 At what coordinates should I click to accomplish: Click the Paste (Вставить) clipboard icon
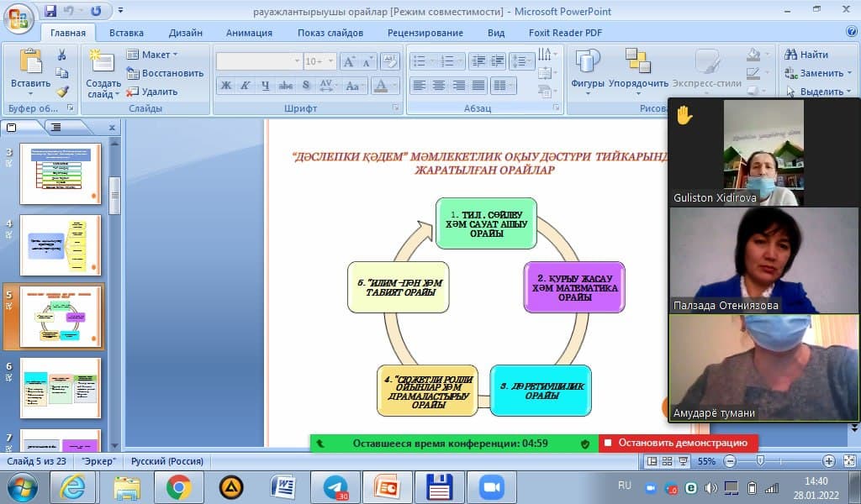click(x=30, y=66)
